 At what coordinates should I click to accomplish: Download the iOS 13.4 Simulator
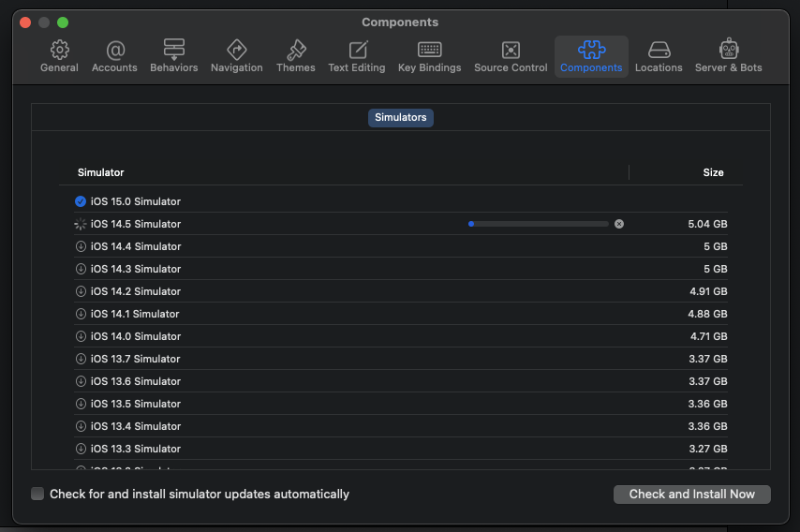pyautogui.click(x=81, y=426)
